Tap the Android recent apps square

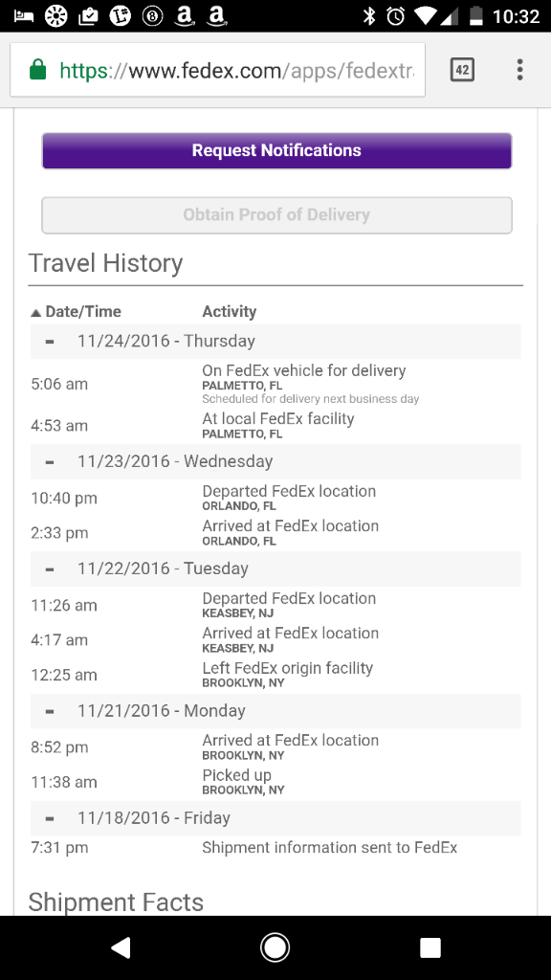pos(430,947)
